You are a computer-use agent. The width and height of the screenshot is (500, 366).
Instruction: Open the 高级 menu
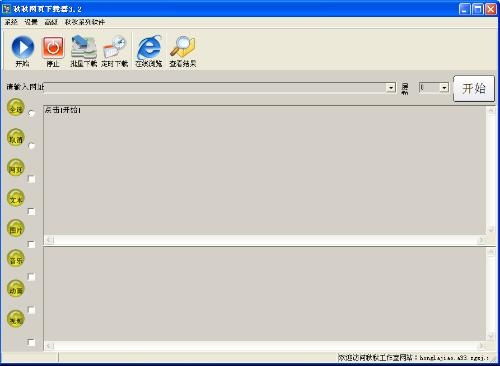coord(51,22)
